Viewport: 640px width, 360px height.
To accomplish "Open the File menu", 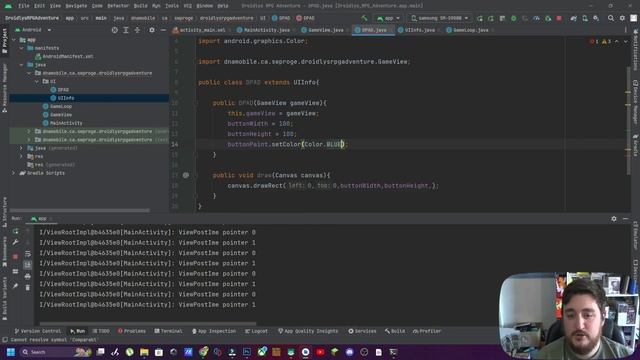I will (24, 6).
